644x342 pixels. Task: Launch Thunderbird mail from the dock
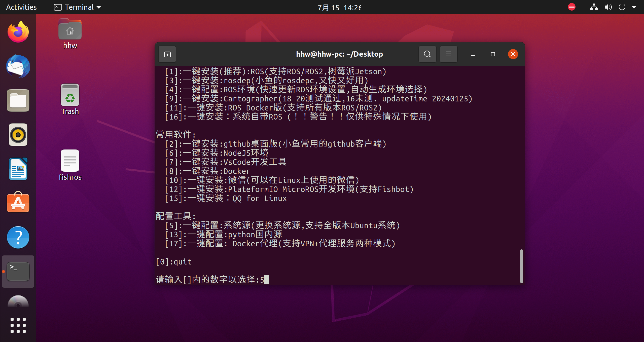tap(18, 66)
